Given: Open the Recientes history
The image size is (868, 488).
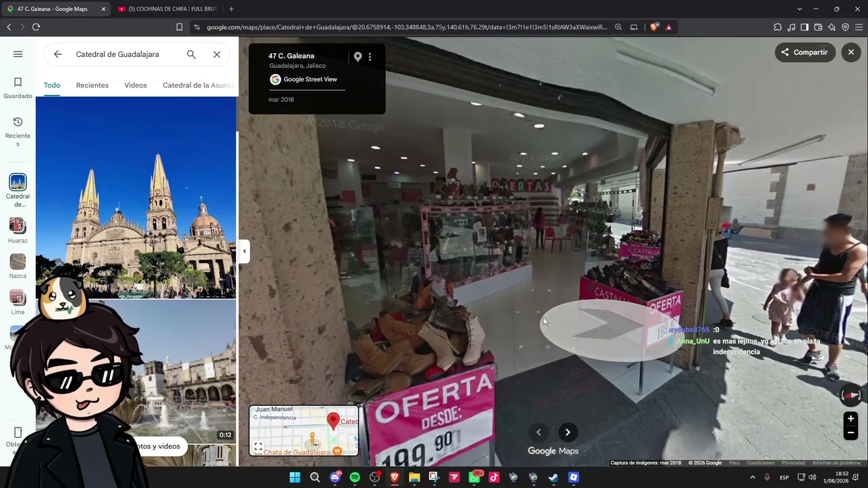Looking at the screenshot, I should point(18,131).
